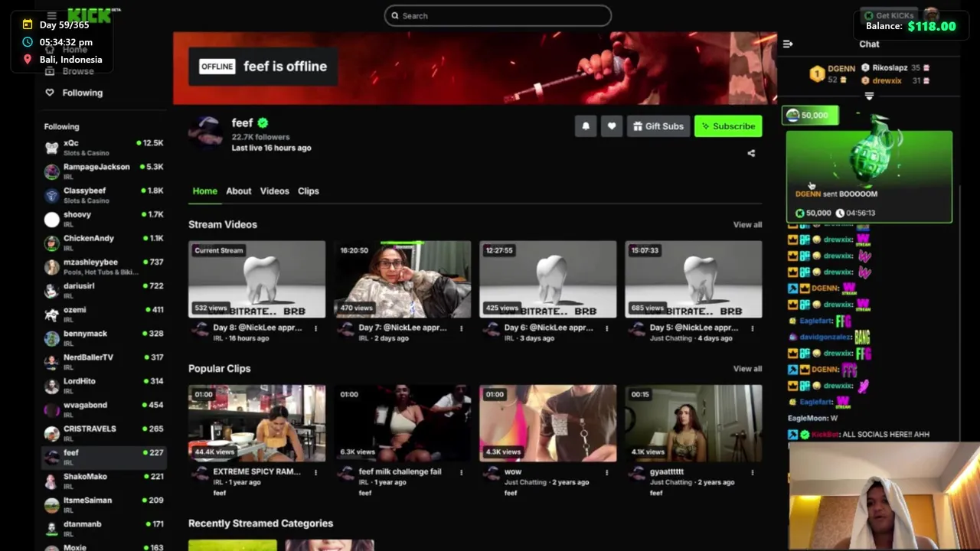Collapse chat with the arrow icon
Screen dimensions: 980x551
788,44
